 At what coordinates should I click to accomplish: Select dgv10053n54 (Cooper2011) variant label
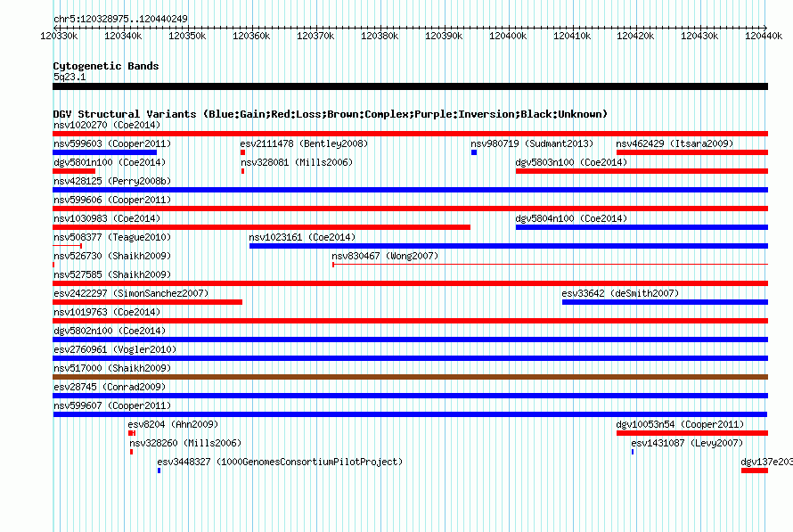click(680, 424)
